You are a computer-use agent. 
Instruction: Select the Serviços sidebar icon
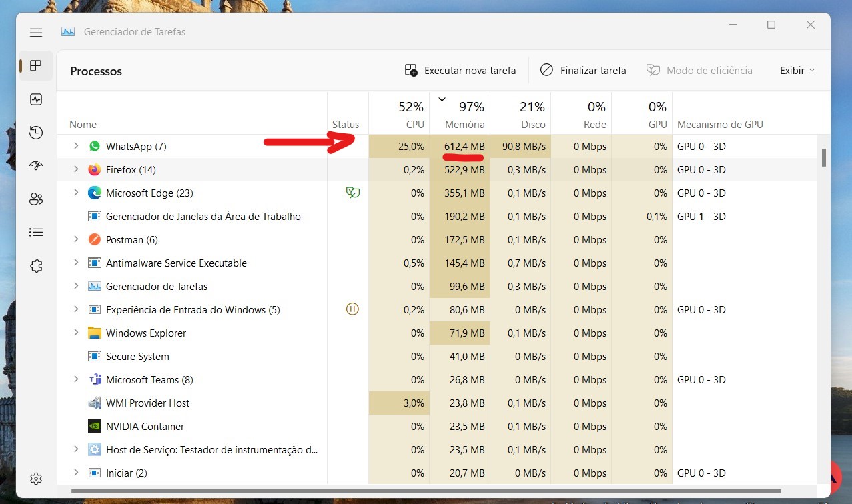click(x=35, y=265)
